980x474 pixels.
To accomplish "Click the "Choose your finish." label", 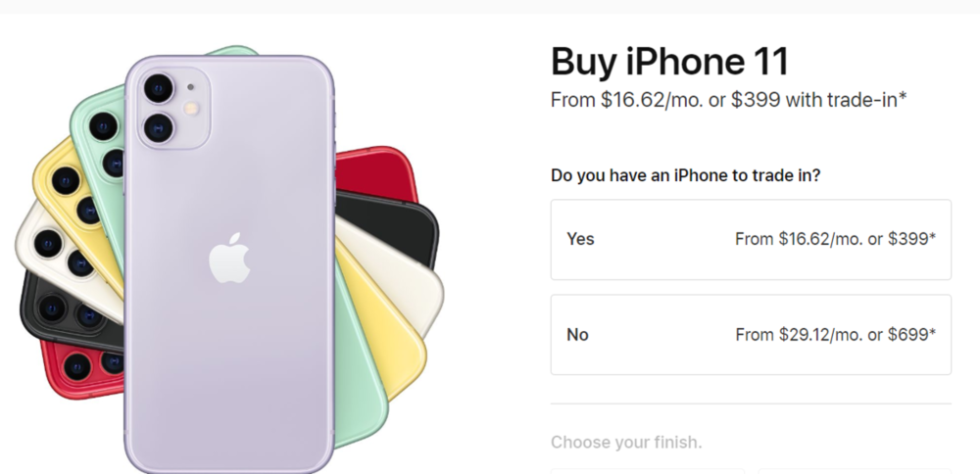I will pos(626,443).
